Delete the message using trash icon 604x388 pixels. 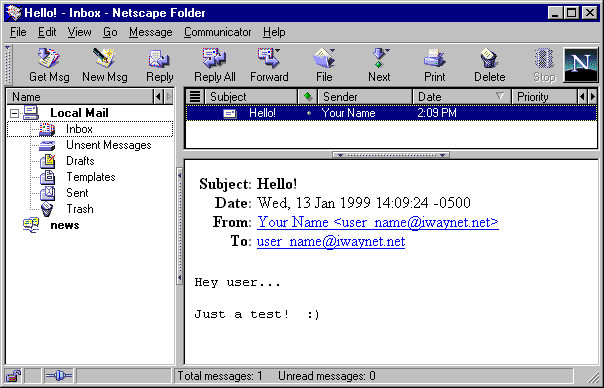pos(489,59)
